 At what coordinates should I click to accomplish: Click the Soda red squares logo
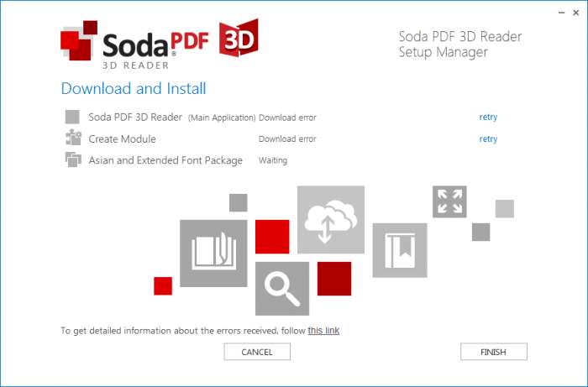79,40
